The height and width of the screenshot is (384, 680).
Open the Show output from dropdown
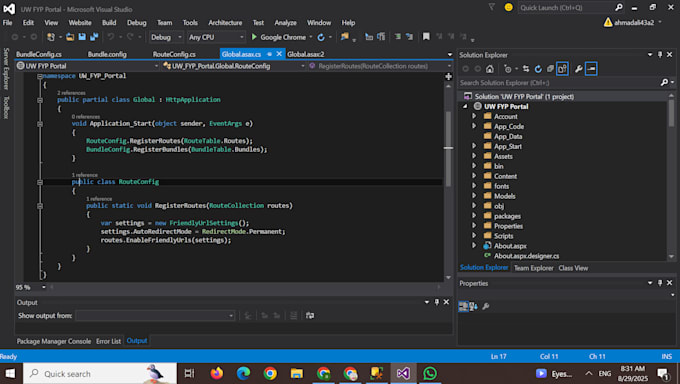tap(155, 315)
